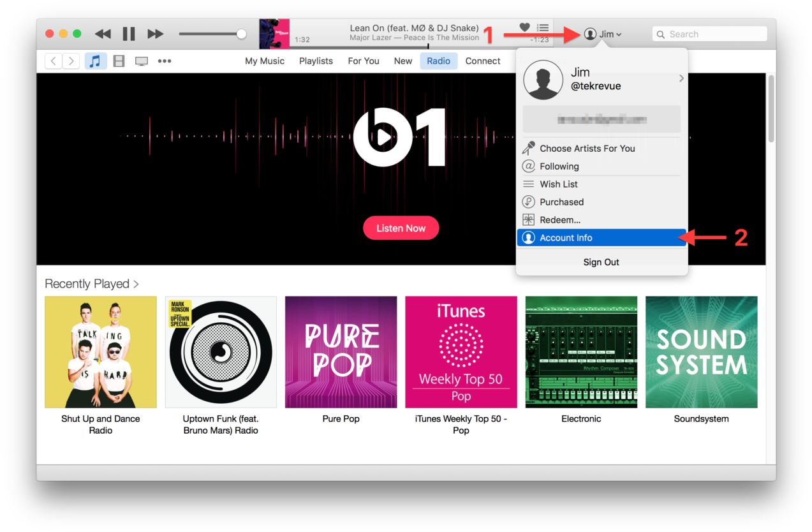Switch to Movies film icon
The width and height of the screenshot is (812, 532).
[x=119, y=61]
